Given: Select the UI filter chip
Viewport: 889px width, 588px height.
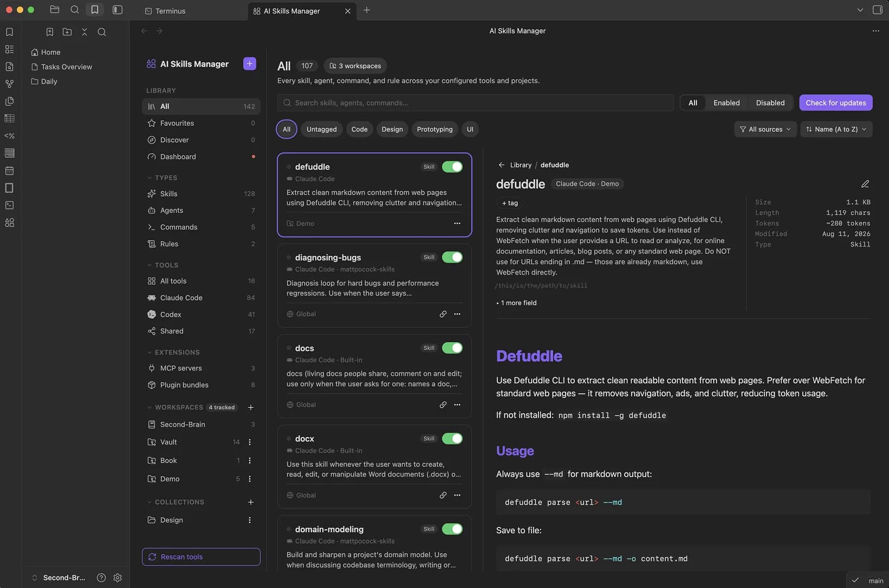Looking at the screenshot, I should click(470, 129).
